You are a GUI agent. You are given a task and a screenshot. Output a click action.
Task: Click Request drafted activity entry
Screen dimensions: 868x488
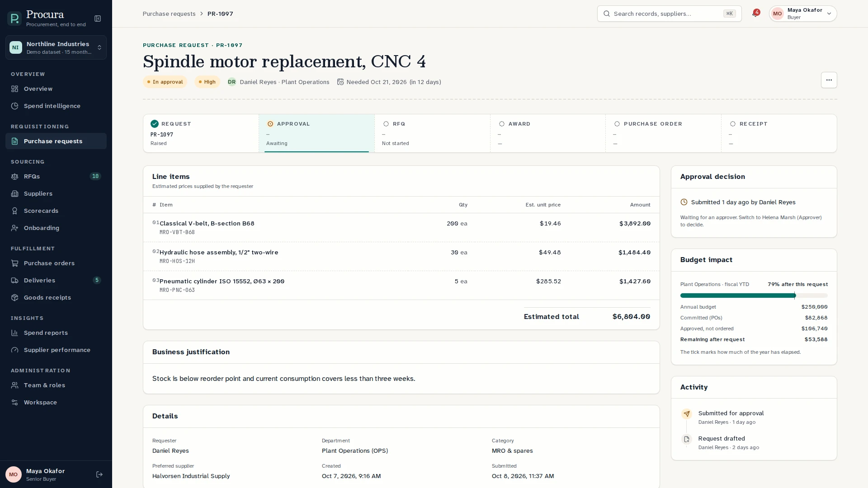click(x=754, y=442)
